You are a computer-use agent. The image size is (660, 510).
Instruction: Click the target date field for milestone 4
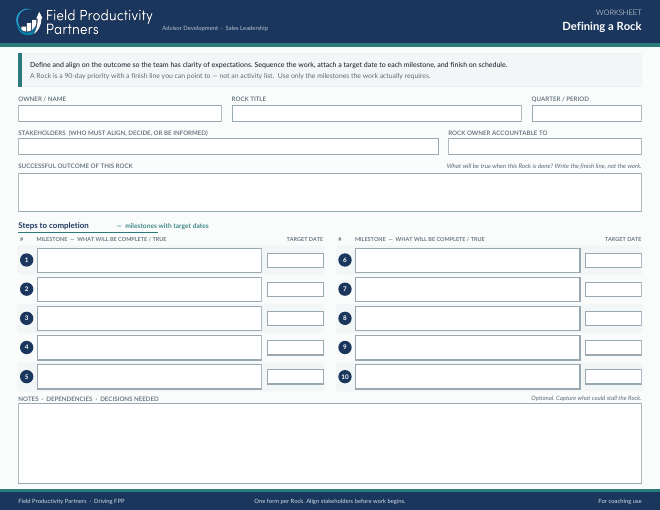(295, 348)
